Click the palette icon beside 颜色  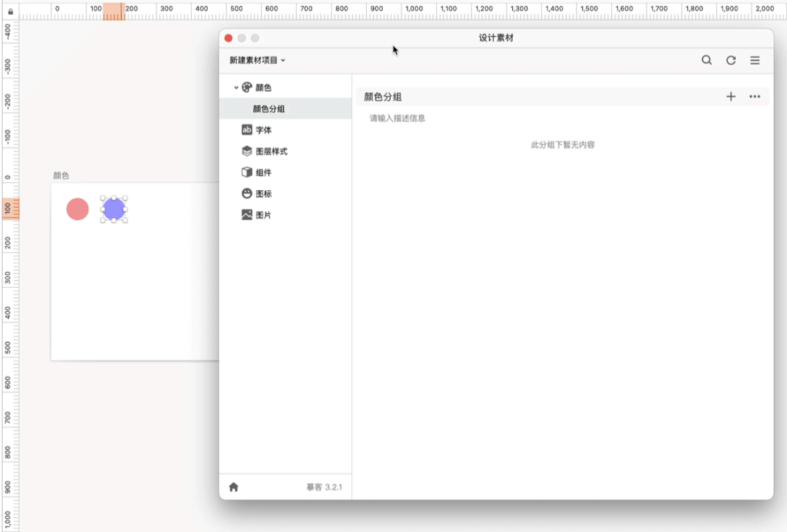tap(247, 87)
